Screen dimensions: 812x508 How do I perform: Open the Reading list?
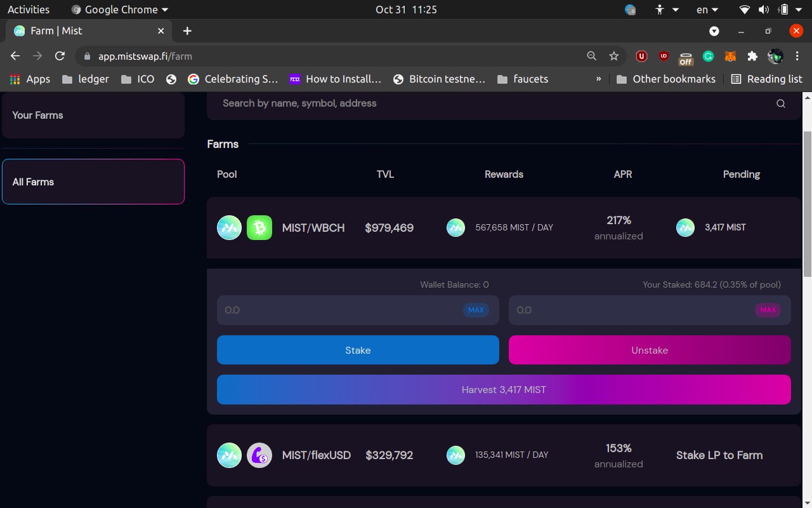[x=767, y=79]
